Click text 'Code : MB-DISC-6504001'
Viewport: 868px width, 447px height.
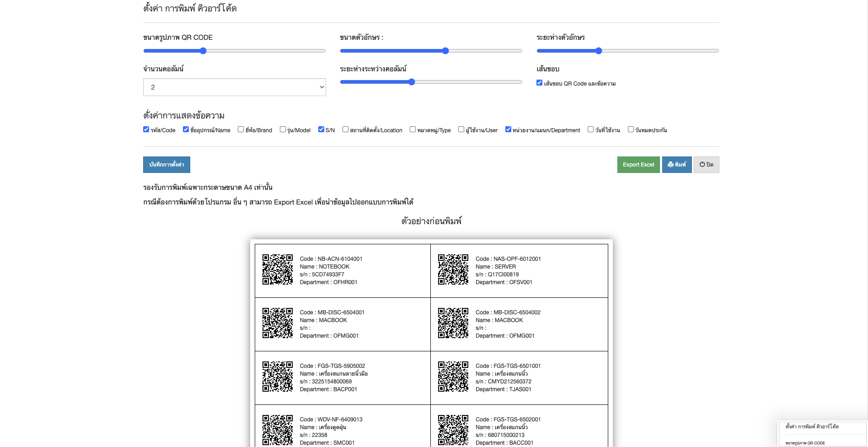(332, 312)
